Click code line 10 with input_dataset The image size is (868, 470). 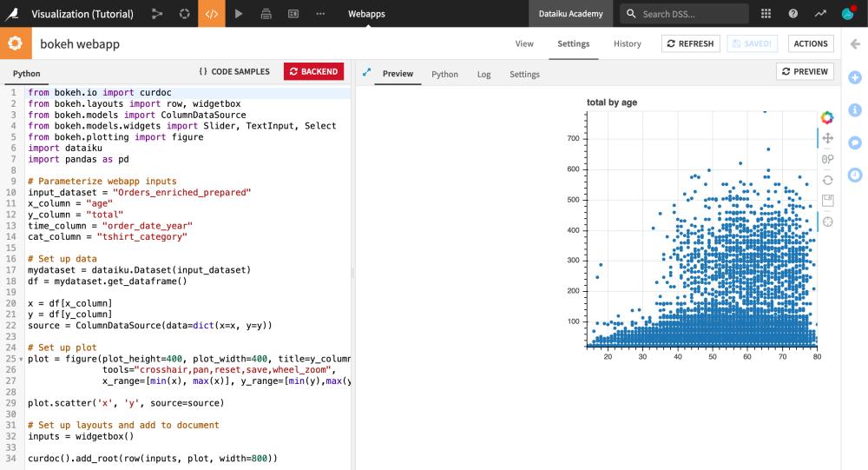pyautogui.click(x=139, y=192)
